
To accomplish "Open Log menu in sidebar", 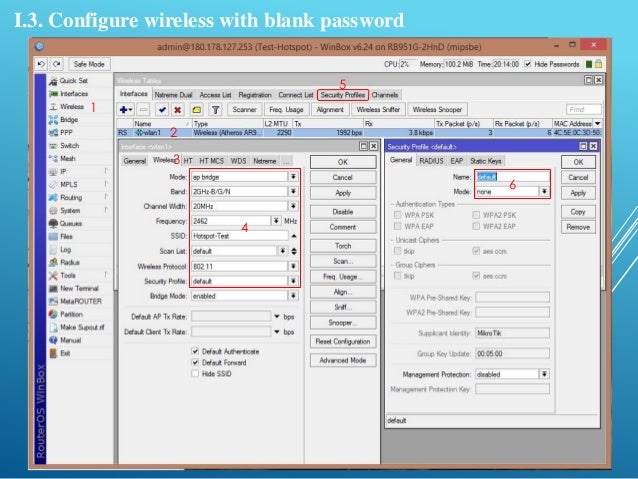I will pyautogui.click(x=60, y=249).
